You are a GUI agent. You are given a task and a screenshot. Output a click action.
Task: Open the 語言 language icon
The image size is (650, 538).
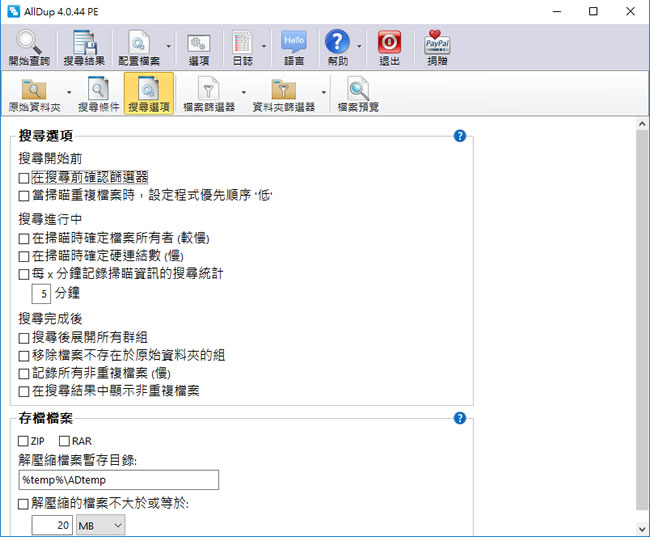click(x=294, y=48)
